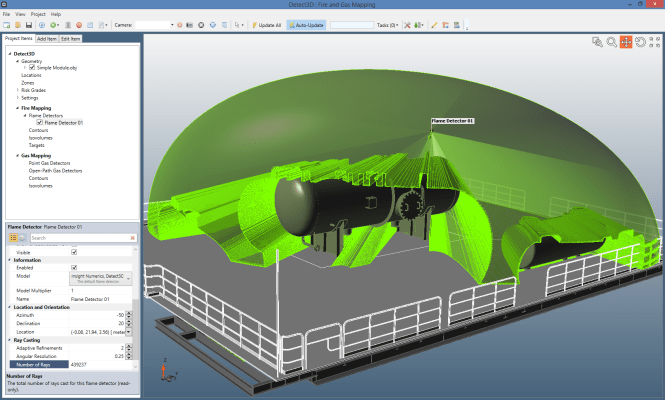Open the detector Model dropdown
The width and height of the screenshot is (665, 400).
click(x=130, y=277)
